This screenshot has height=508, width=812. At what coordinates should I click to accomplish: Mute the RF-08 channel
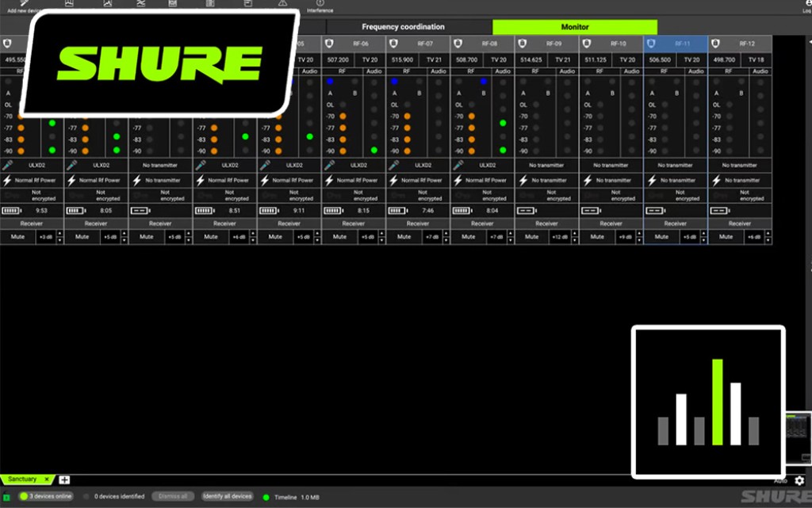(x=468, y=237)
